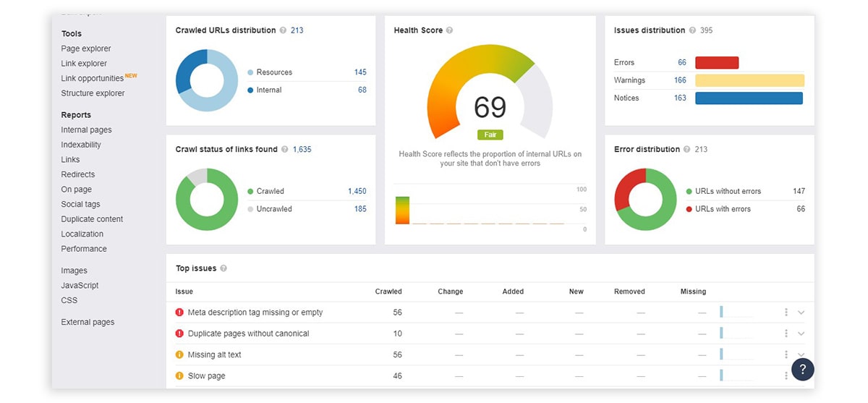Open On page report
868x403 pixels.
point(76,190)
